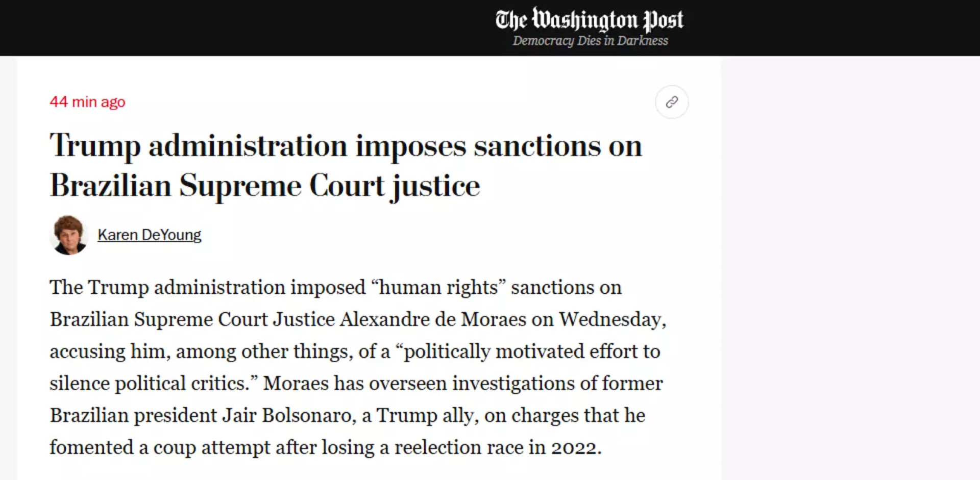The image size is (980, 480).
Task: Click Karen DeYoung's author photo
Action: pyautogui.click(x=69, y=235)
